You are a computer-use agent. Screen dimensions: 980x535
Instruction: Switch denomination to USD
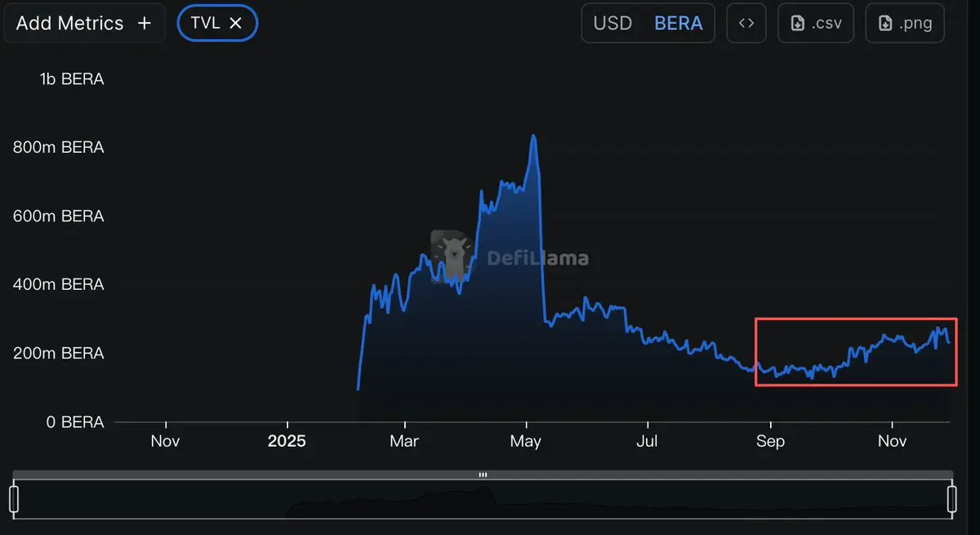(612, 23)
